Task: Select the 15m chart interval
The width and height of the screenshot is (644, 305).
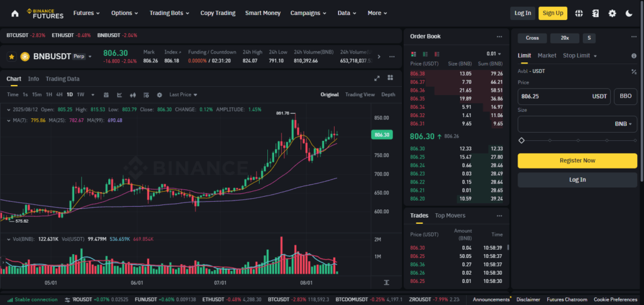Action: pyautogui.click(x=37, y=95)
